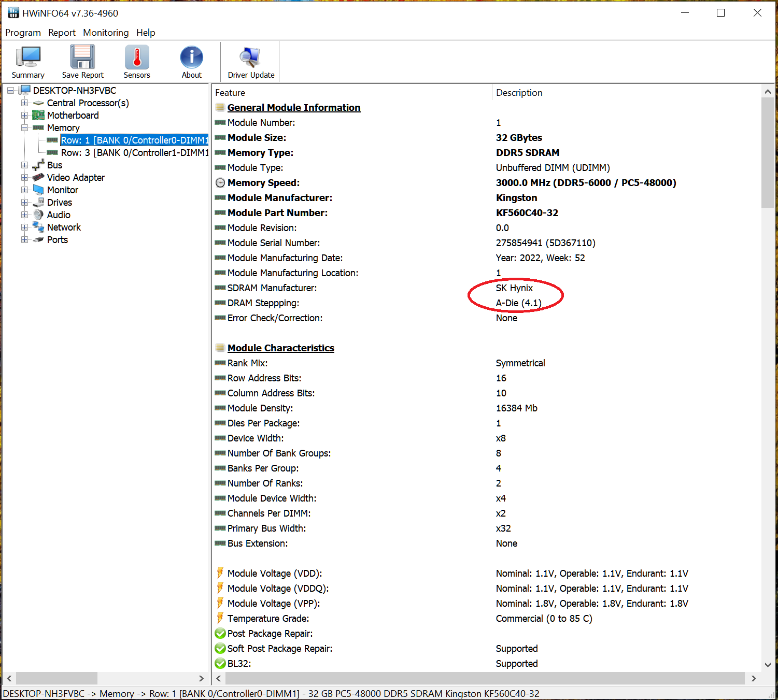
Task: Click the Ports tree icon
Action: (38, 239)
